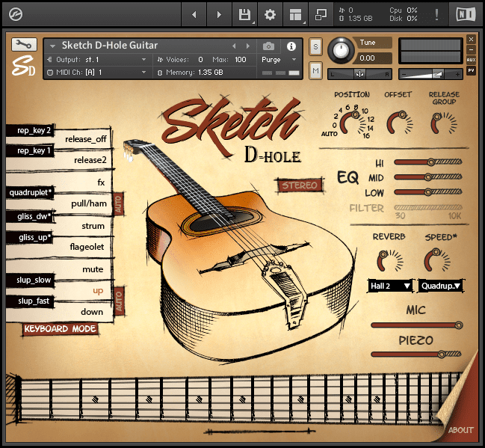
Task: Go to next preset with right arrow in toolbar
Action: pos(219,14)
